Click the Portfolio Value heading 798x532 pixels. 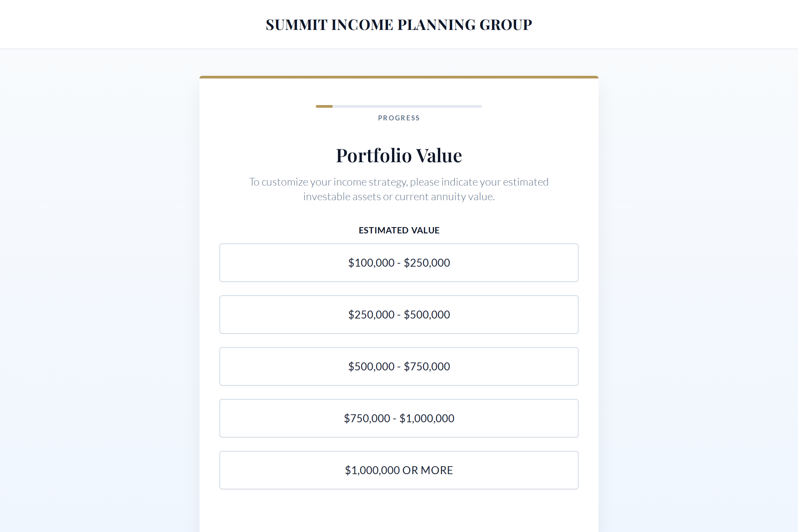[x=399, y=155]
